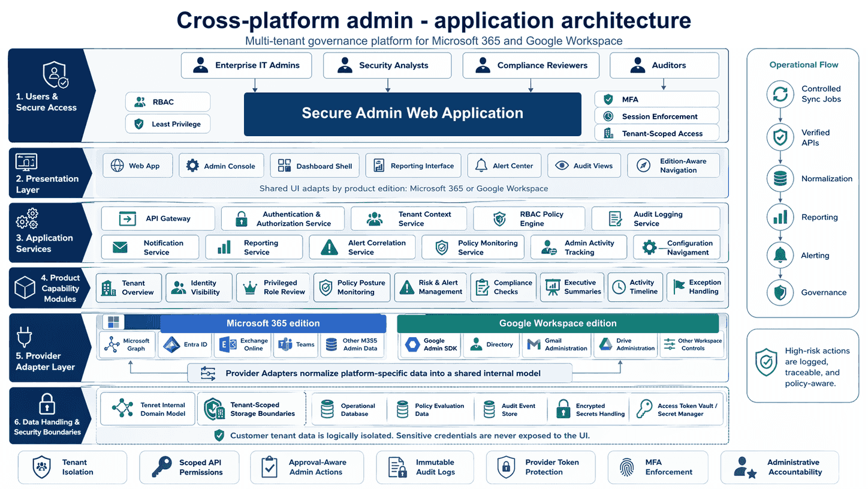Click the Operational Database label
The image size is (868, 489).
click(358, 410)
